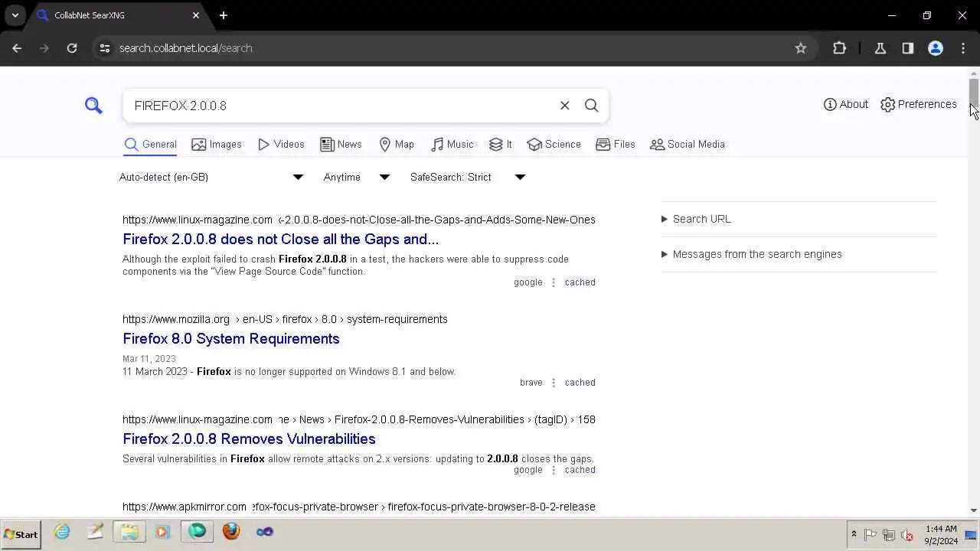Open cached link of first linux-magazine result
This screenshot has height=551, width=980.
coord(580,282)
